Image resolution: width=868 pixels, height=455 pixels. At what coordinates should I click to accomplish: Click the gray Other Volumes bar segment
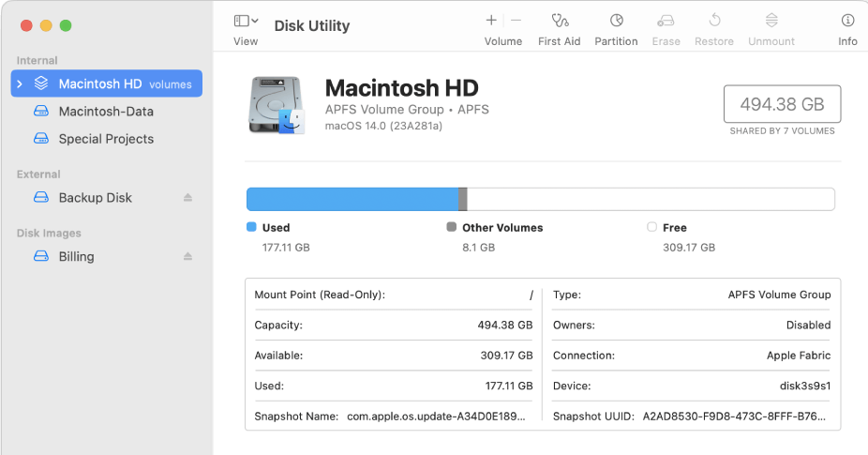(463, 200)
